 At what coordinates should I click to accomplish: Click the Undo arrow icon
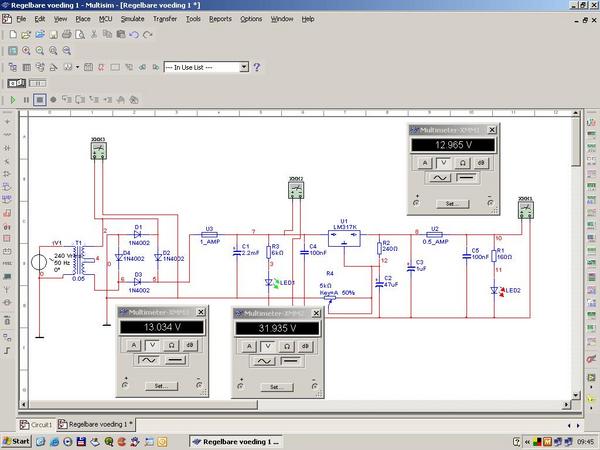134,34
